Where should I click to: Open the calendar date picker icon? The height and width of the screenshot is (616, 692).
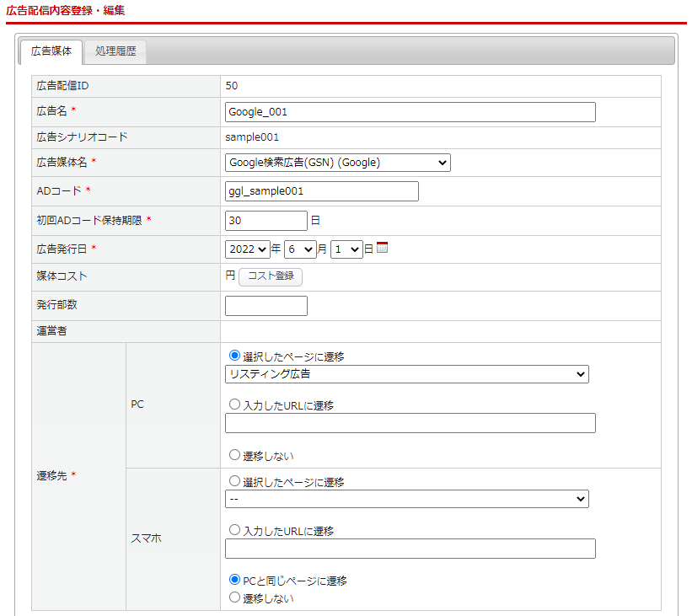(382, 248)
